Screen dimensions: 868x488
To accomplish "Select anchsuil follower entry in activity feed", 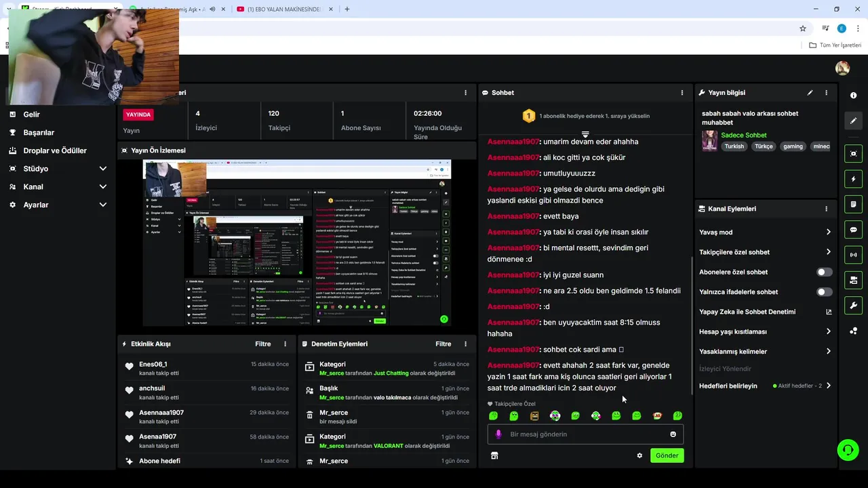I will [x=152, y=389].
